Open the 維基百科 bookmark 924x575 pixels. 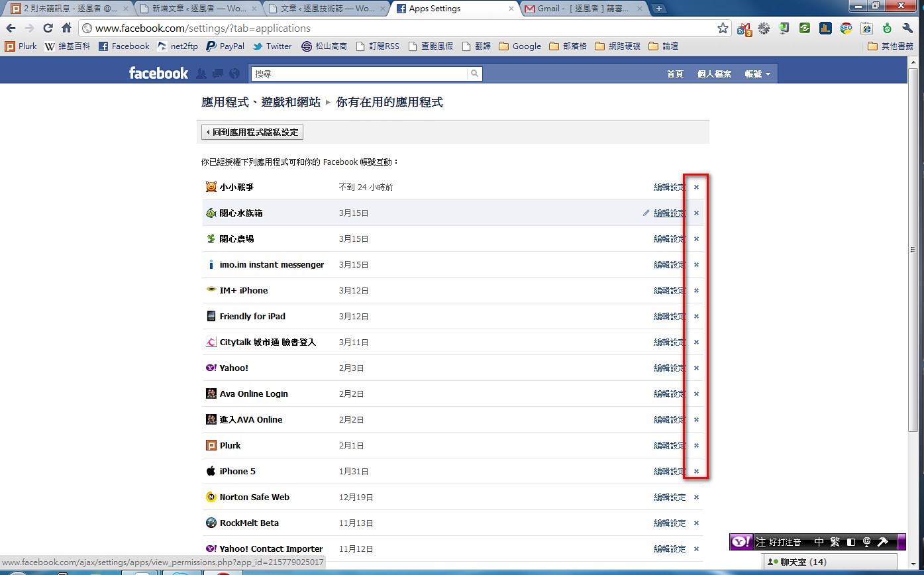[67, 46]
